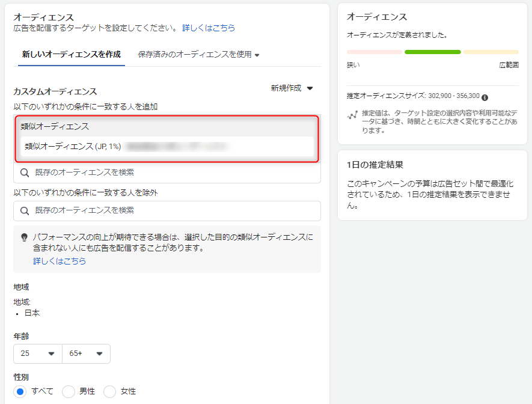
Task: Click the search icon in the exclude audience field
Action: 25,211
